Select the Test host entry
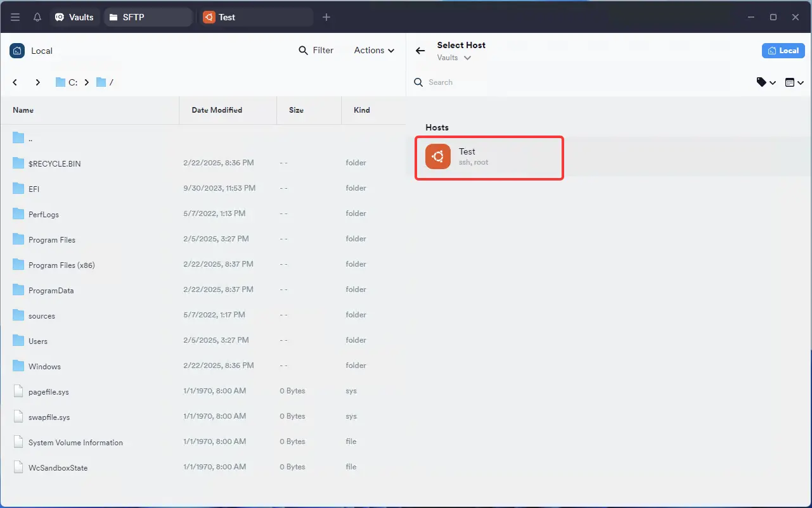Image resolution: width=812 pixels, height=508 pixels. click(489, 157)
